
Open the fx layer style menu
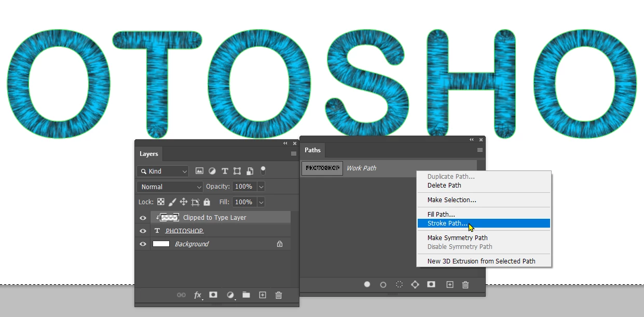(x=198, y=295)
